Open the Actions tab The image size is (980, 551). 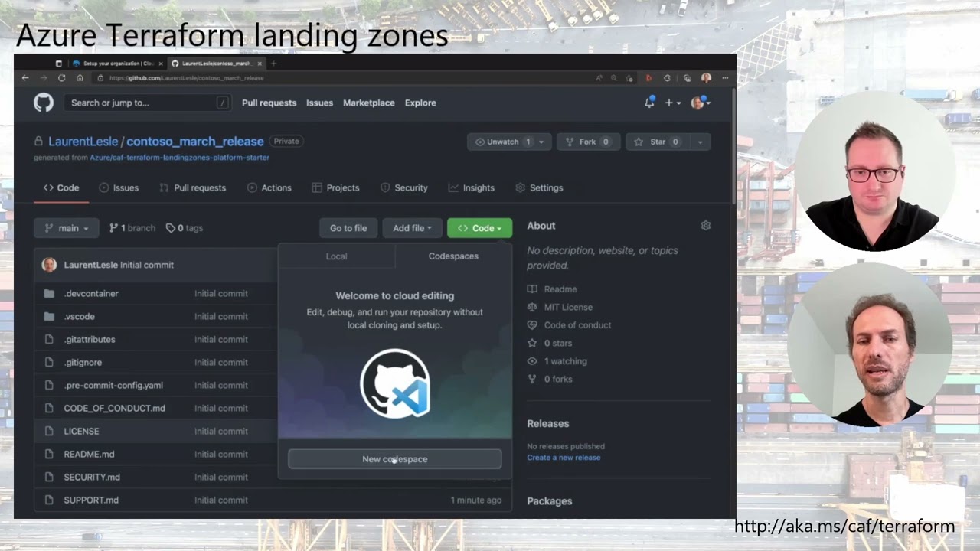(x=269, y=187)
